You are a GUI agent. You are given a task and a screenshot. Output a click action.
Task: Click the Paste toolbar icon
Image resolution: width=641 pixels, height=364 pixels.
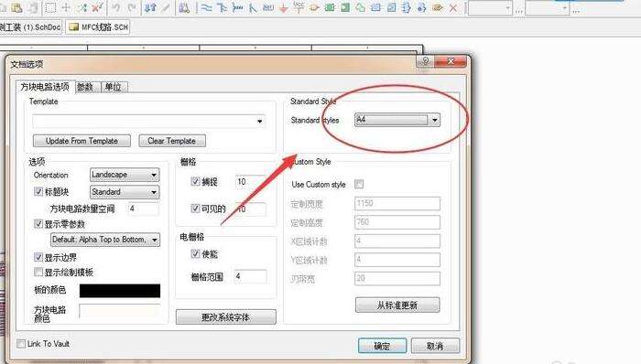click(17, 7)
